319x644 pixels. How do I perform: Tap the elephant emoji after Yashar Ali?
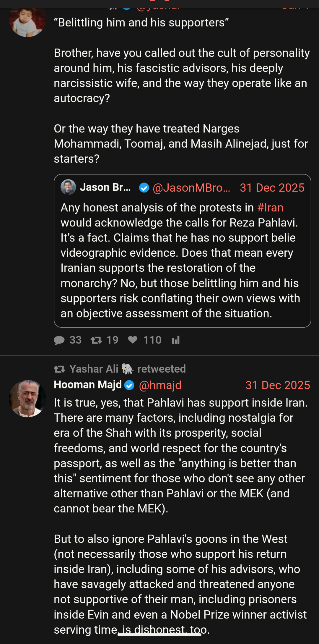tap(128, 369)
